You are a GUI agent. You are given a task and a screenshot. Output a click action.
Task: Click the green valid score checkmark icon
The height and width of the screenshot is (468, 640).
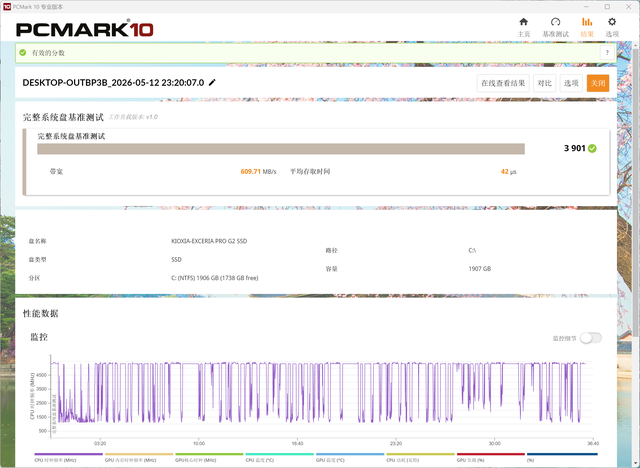(x=23, y=53)
